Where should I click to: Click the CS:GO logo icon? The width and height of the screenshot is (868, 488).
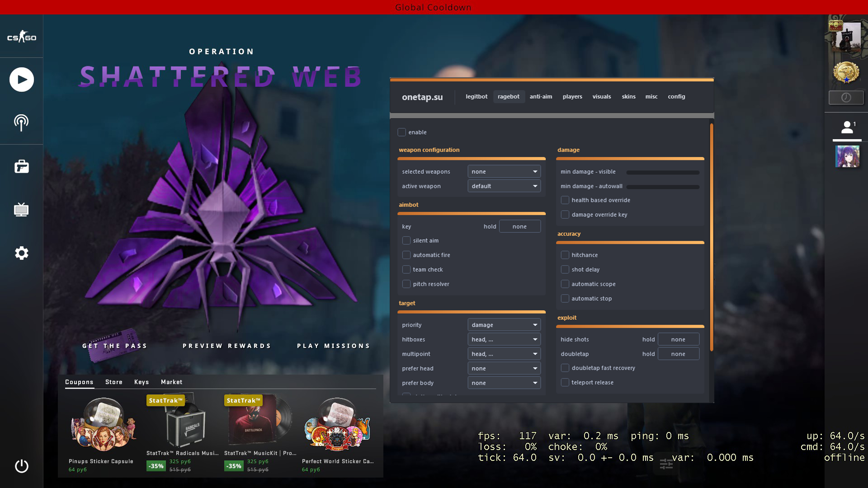[x=22, y=38]
